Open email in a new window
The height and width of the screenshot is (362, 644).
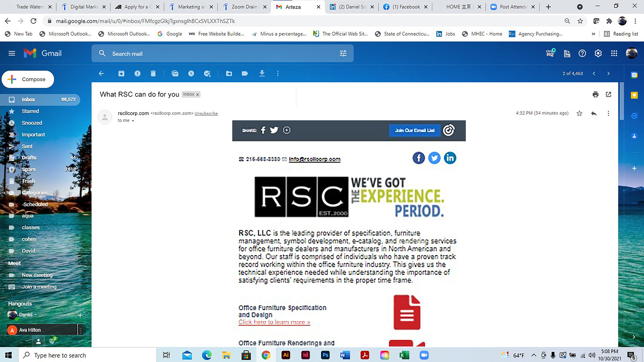[608, 94]
